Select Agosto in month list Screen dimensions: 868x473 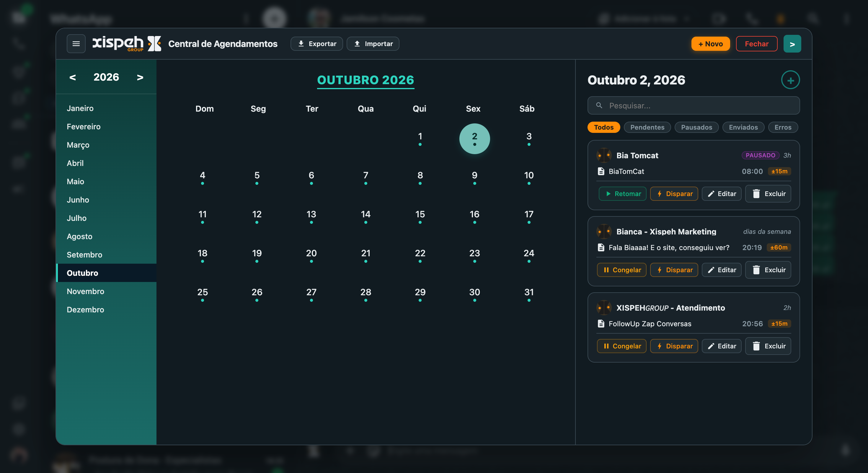click(106, 236)
